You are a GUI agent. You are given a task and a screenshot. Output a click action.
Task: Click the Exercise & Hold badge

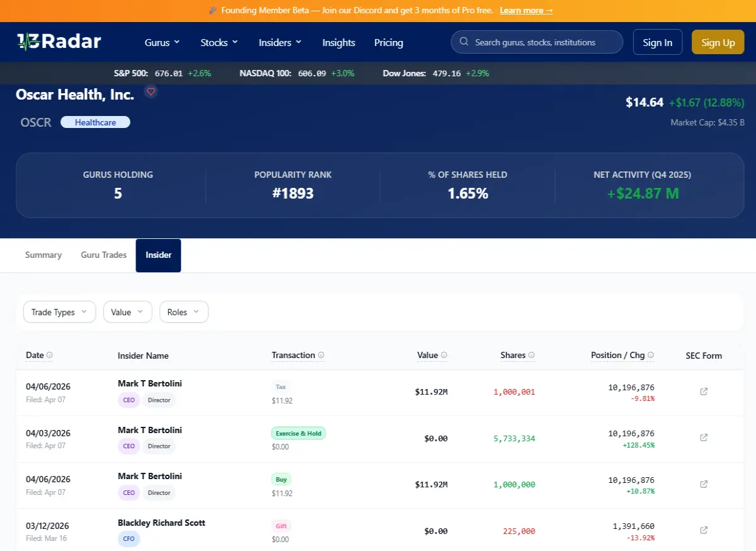pyautogui.click(x=299, y=433)
